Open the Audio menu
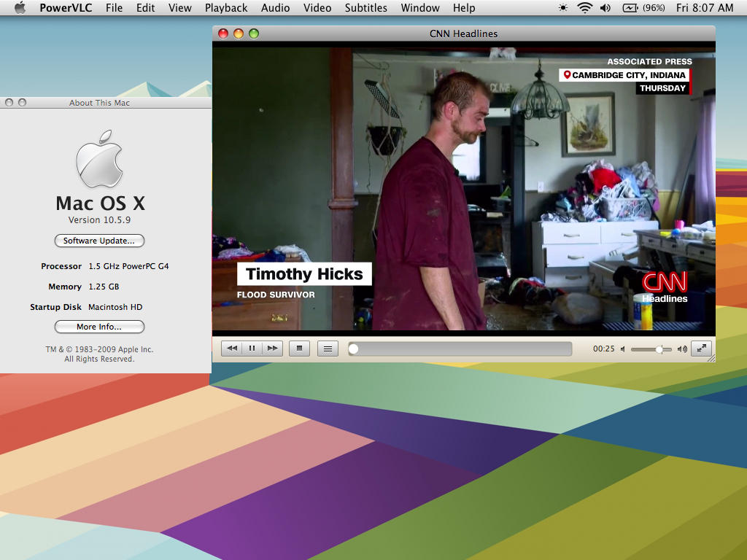 275,7
